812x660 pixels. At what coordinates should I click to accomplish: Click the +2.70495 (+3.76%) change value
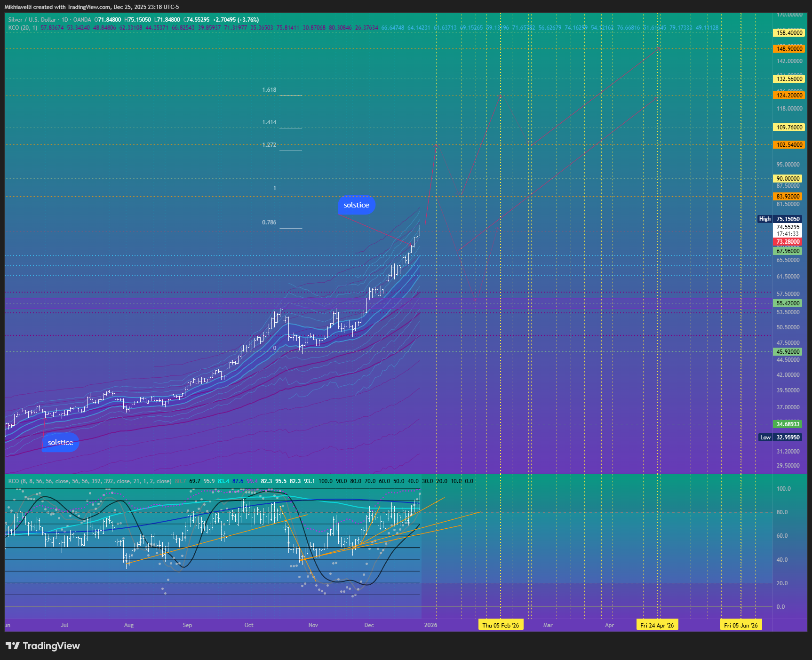coord(236,20)
